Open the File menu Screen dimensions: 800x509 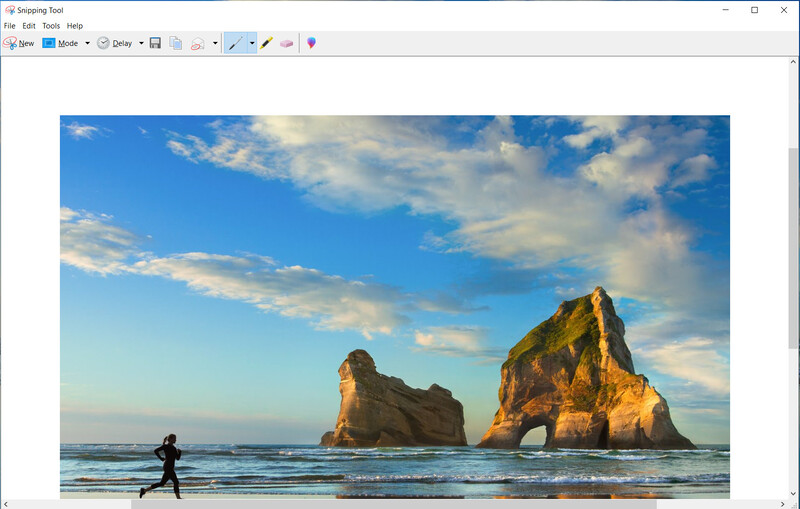click(9, 26)
